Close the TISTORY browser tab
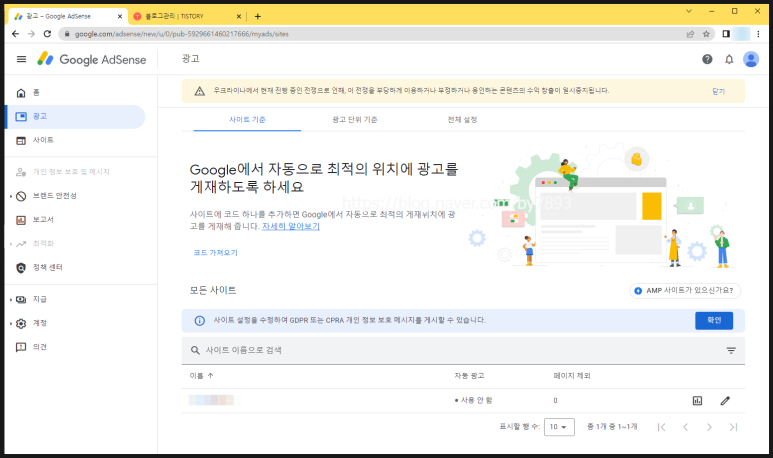773x458 pixels. point(239,16)
